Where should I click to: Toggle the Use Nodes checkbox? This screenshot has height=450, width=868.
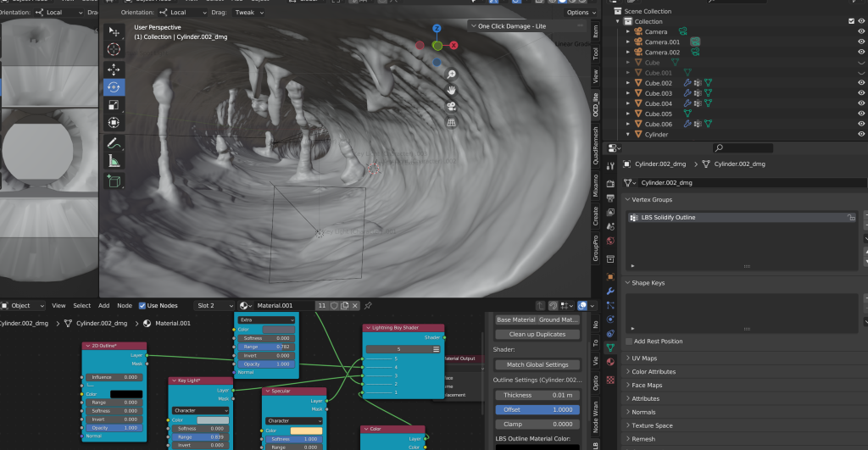(x=142, y=305)
